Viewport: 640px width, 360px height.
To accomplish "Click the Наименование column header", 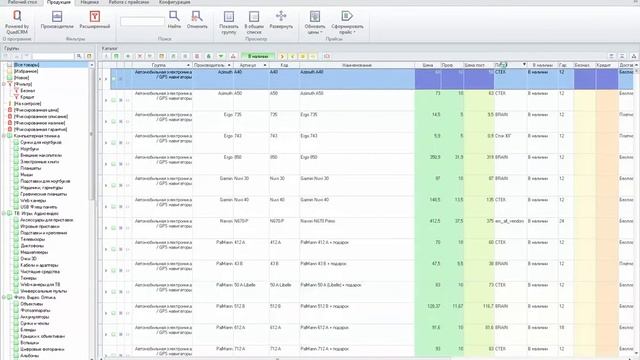I will tap(357, 65).
